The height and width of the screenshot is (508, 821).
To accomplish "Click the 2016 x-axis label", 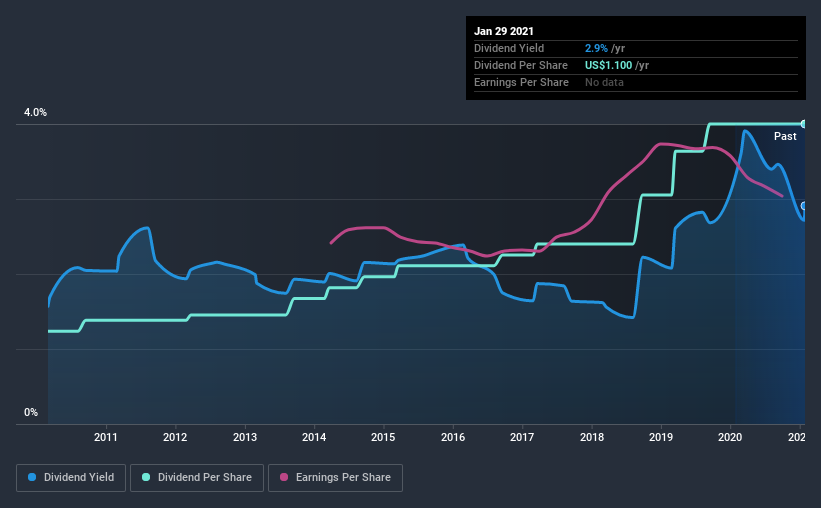I will 453,437.
